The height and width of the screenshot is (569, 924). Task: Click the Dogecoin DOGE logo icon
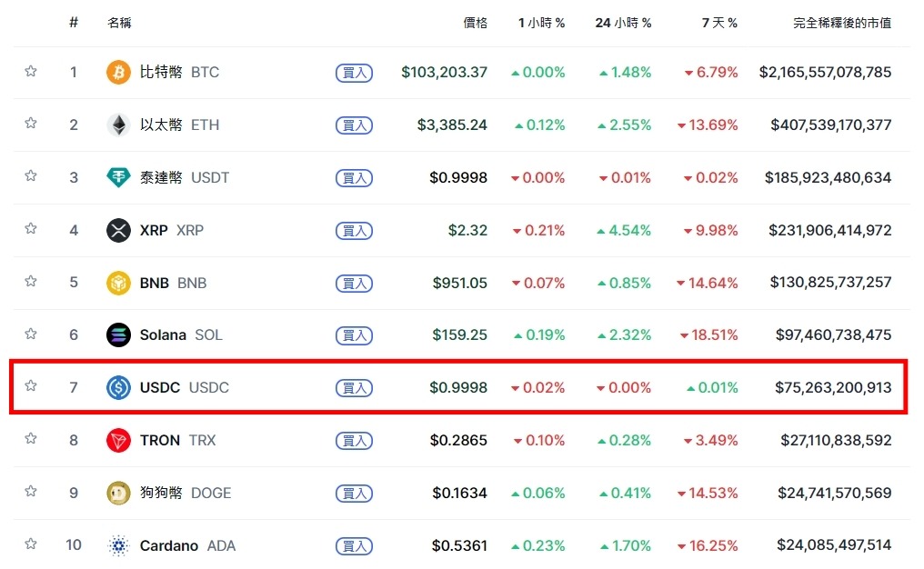(x=117, y=493)
